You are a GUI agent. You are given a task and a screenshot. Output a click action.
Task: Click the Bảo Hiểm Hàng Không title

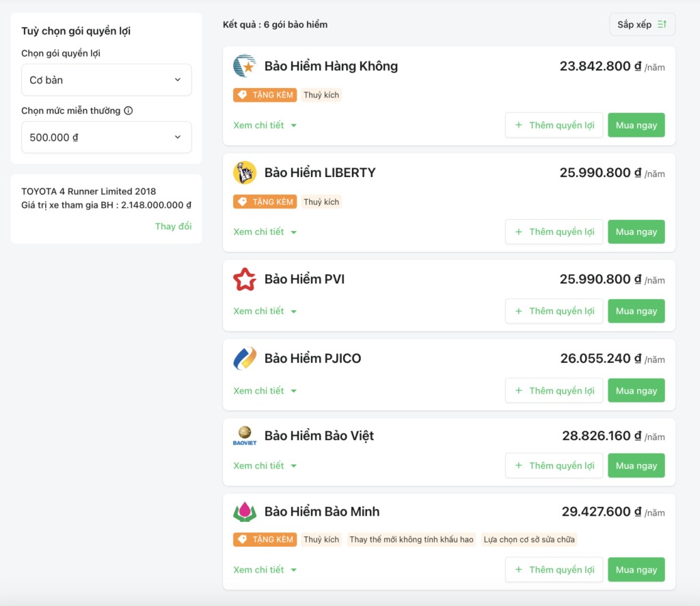(331, 66)
